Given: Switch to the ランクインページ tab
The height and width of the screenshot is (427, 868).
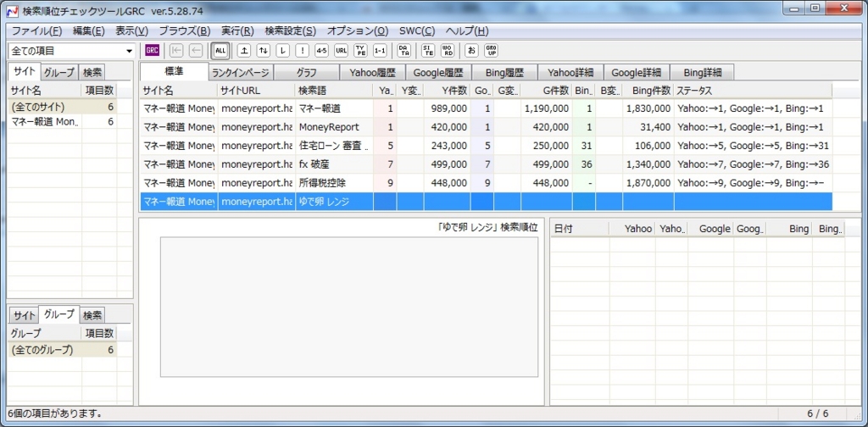Looking at the screenshot, I should (x=240, y=73).
